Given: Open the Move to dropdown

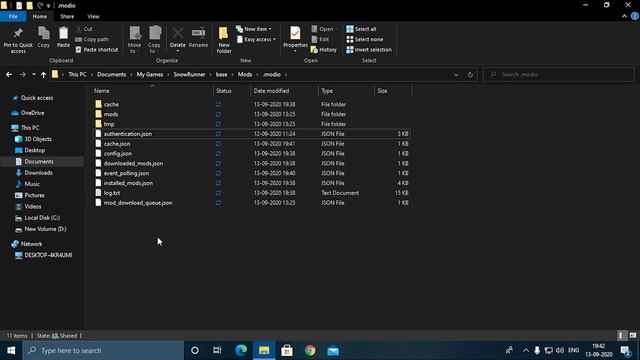Looking at the screenshot, I should tap(134, 40).
